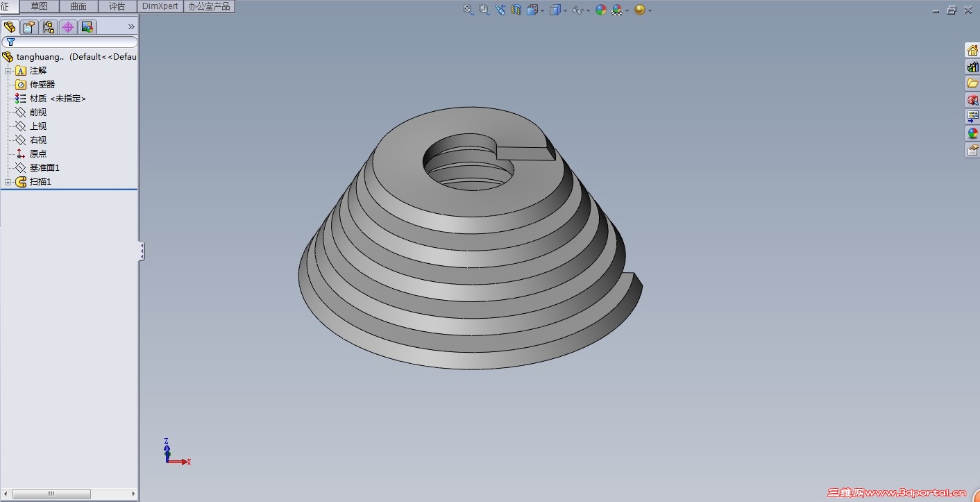Open the SolidWorks Resources home tab
Viewport: 980px width, 502px height.
[x=972, y=50]
